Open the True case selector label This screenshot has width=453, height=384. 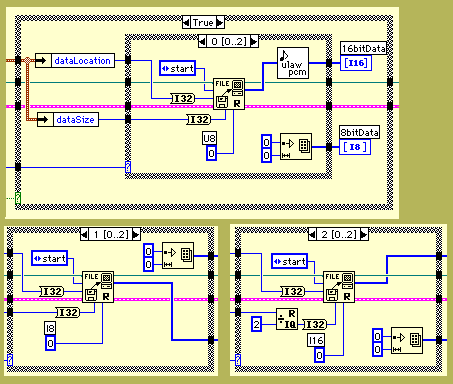click(203, 23)
